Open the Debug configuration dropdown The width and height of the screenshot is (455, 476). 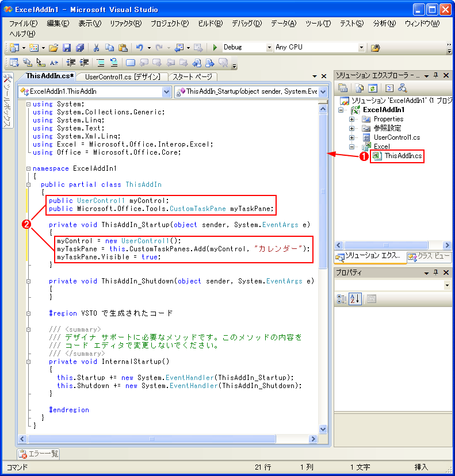tap(269, 48)
